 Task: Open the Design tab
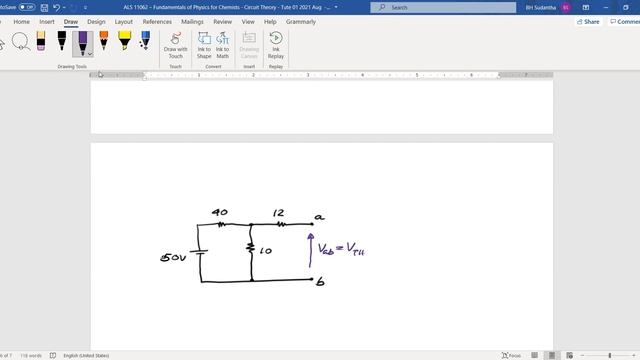pyautogui.click(x=96, y=22)
